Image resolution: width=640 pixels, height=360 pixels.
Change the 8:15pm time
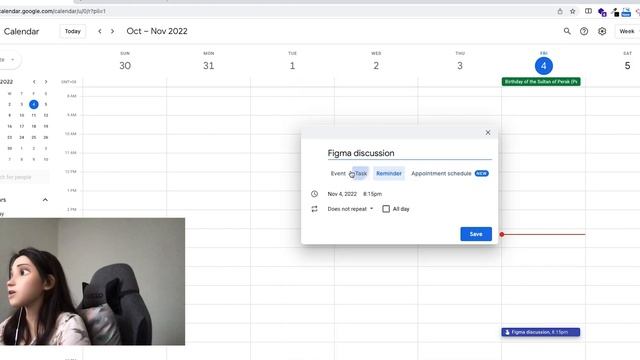(x=372, y=194)
